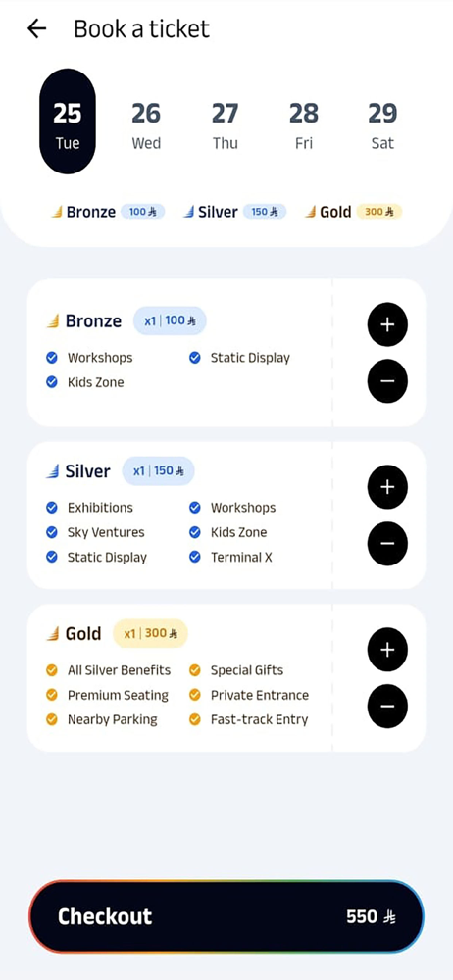The width and height of the screenshot is (453, 980).
Task: Remove one Silver ticket with minus
Action: (387, 543)
